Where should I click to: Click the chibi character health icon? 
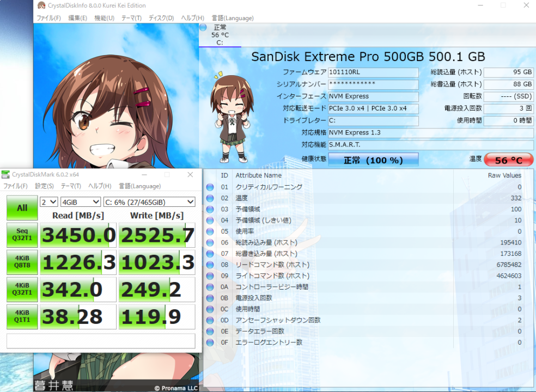point(232,117)
